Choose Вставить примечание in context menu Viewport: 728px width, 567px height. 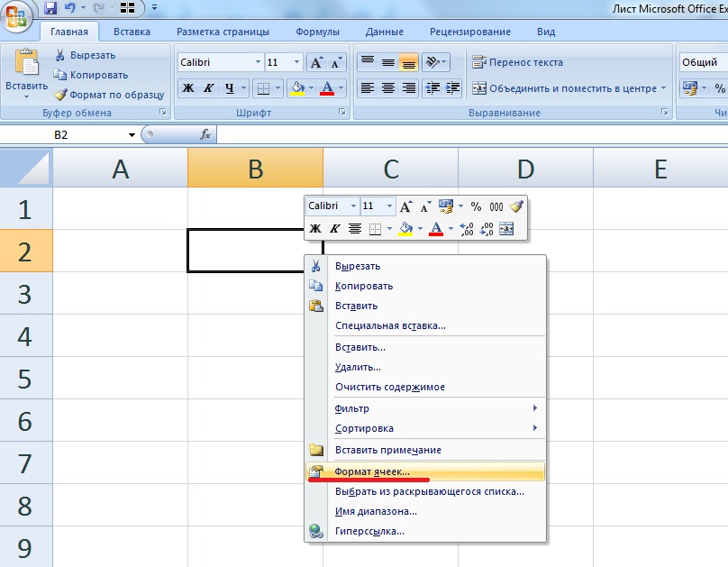pos(425,450)
